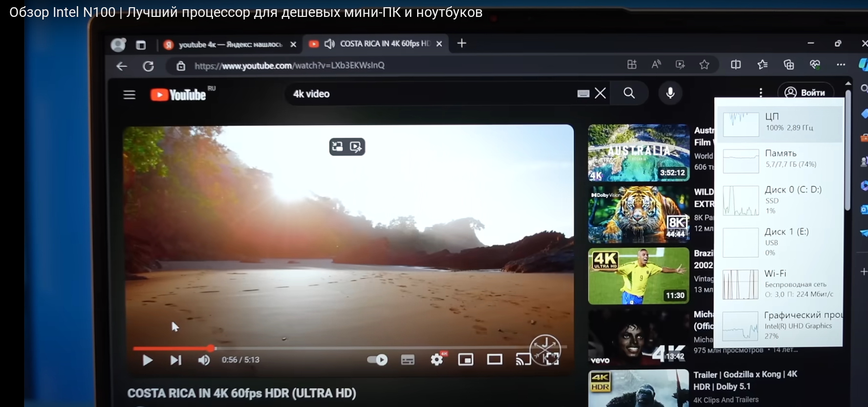The height and width of the screenshot is (407, 868).
Task: Switch to the Yandex "youtube 4к" tab
Action: 229,45
